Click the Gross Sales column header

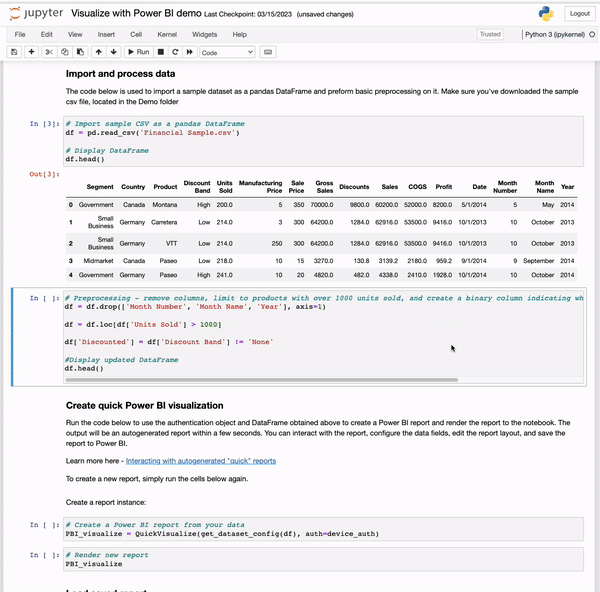pos(324,187)
